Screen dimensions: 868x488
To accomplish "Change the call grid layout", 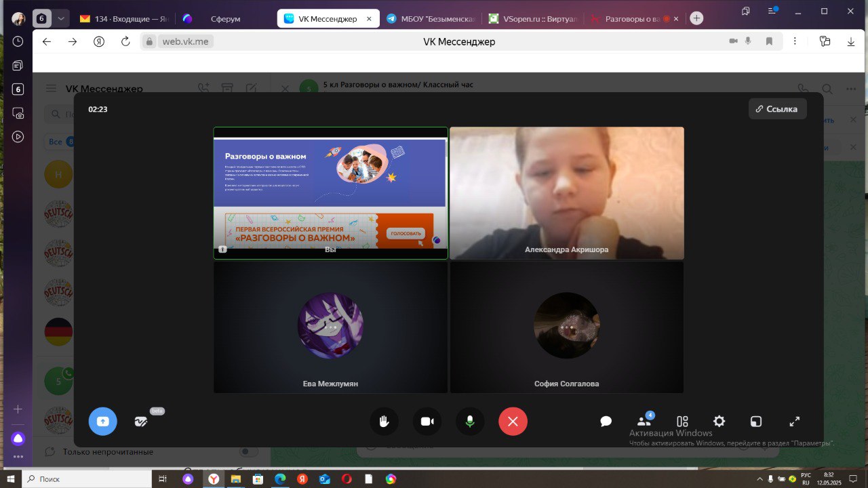I will click(x=682, y=422).
